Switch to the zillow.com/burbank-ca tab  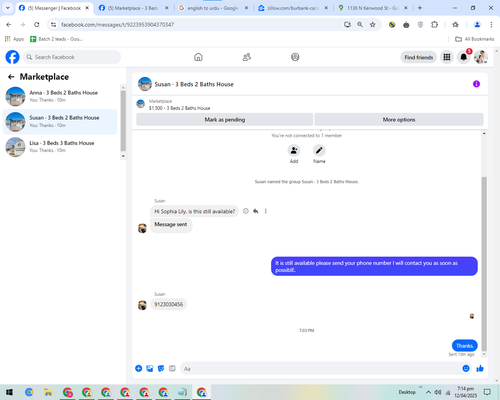292,8
